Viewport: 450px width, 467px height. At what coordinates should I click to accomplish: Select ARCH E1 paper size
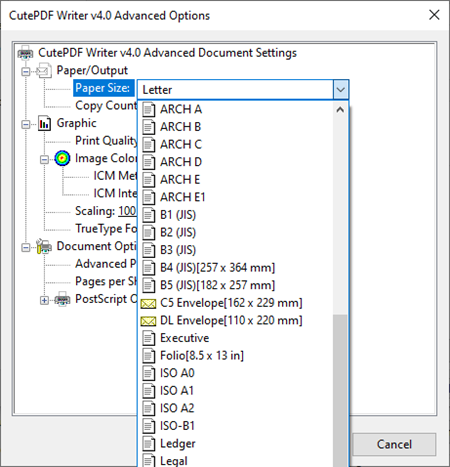click(x=235, y=197)
